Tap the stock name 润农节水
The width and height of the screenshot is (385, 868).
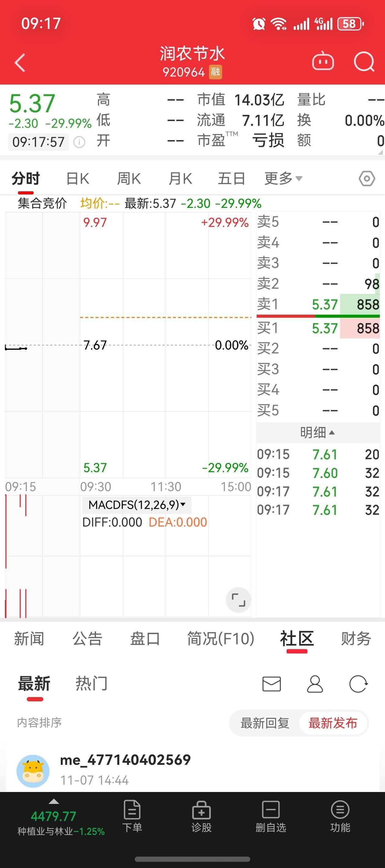click(192, 54)
